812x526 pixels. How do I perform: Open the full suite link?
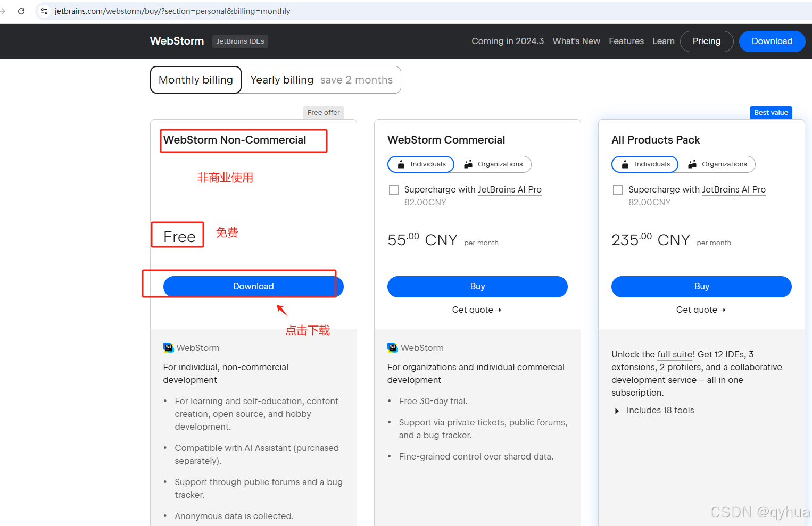(x=676, y=354)
